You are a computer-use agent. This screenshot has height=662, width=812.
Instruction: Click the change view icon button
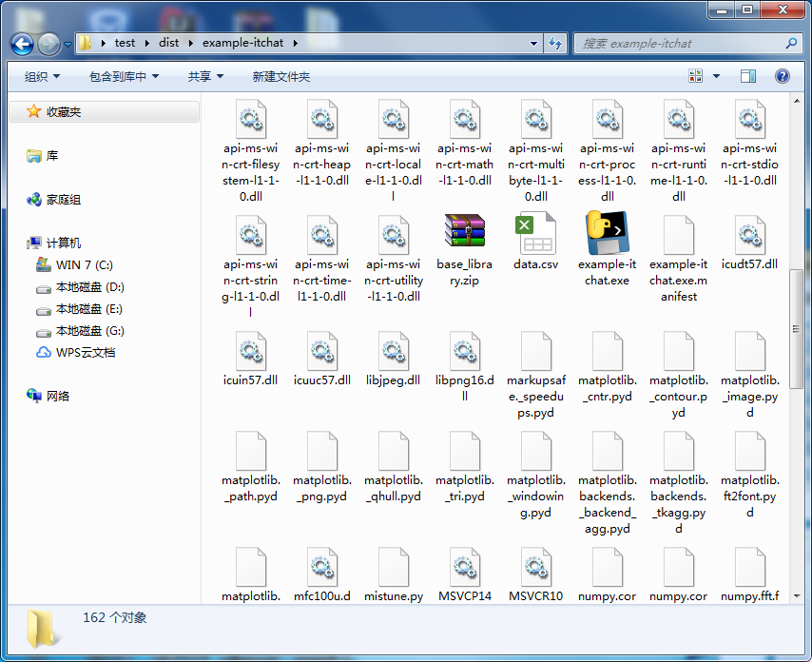tap(695, 76)
